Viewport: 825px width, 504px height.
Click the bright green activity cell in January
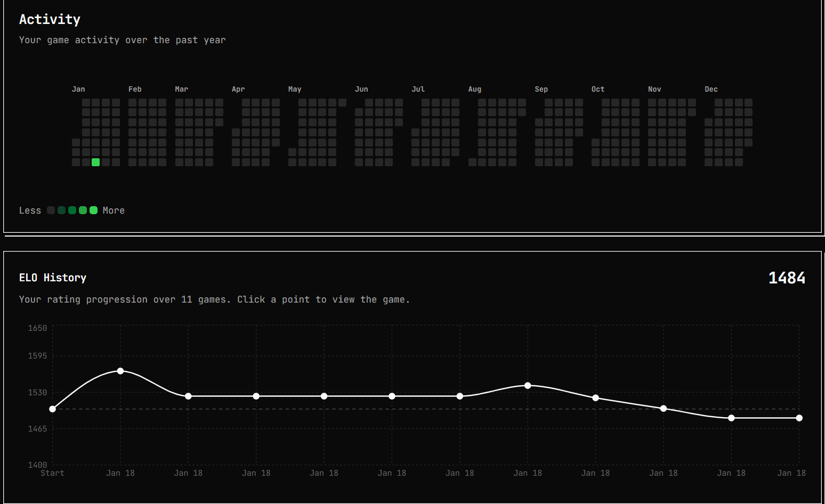point(96,162)
